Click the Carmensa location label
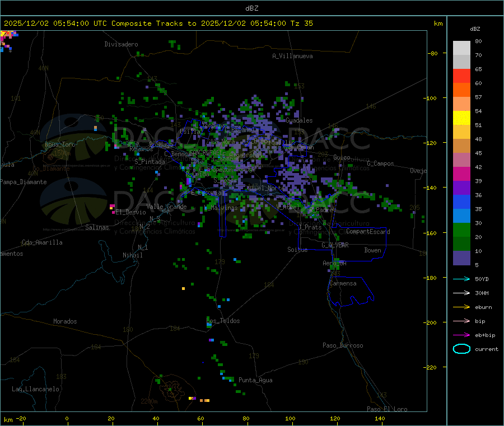The image size is (504, 426). point(343,283)
